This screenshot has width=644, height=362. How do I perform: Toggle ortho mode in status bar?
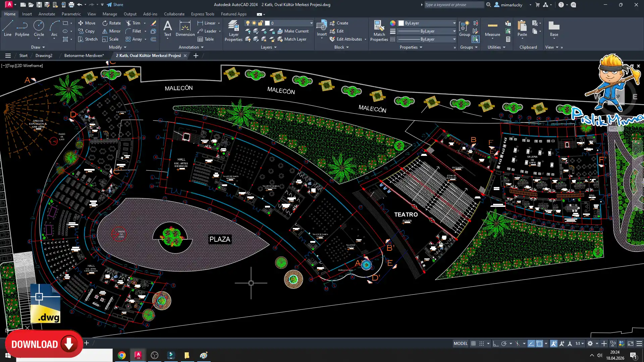tap(495, 344)
